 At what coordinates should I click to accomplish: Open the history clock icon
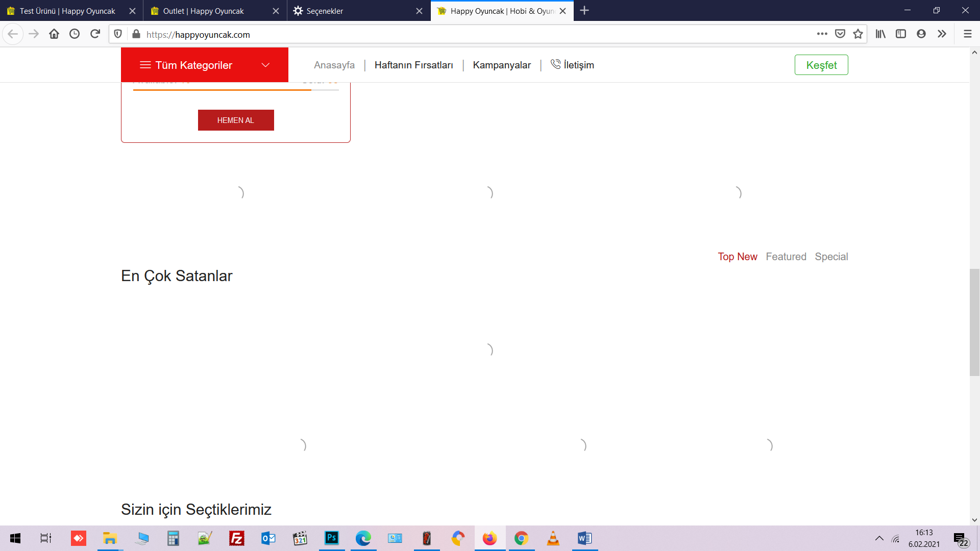(75, 34)
